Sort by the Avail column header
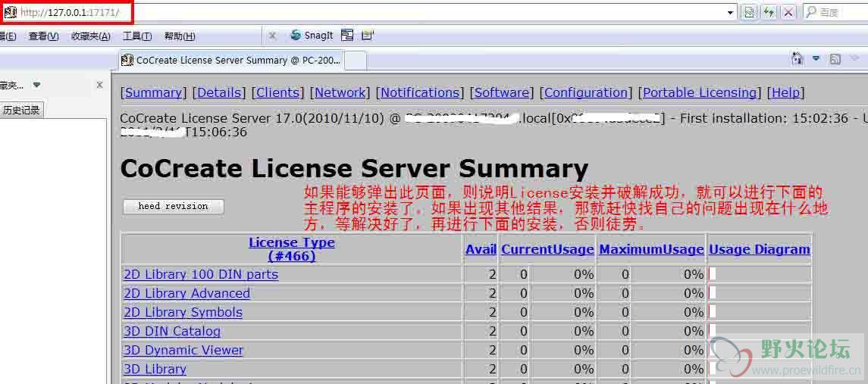Viewport: 868px width, 384px height. pyautogui.click(x=481, y=249)
